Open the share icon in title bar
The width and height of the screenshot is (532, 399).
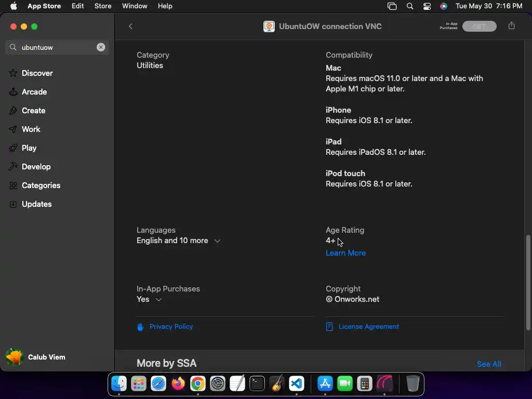(x=512, y=26)
